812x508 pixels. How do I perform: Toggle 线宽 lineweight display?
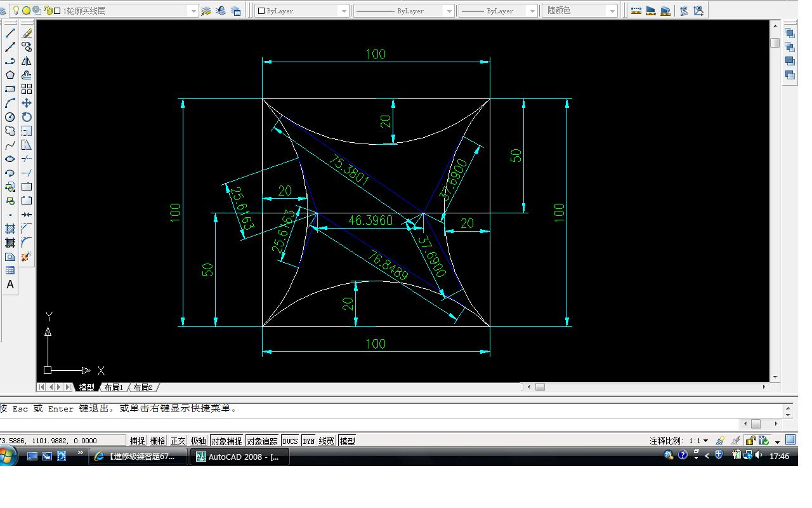click(x=326, y=441)
